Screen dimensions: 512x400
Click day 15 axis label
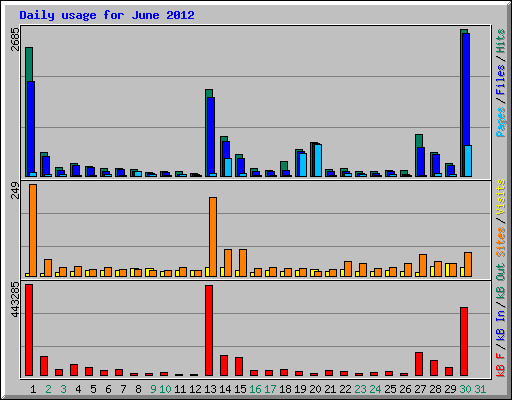[240, 389]
